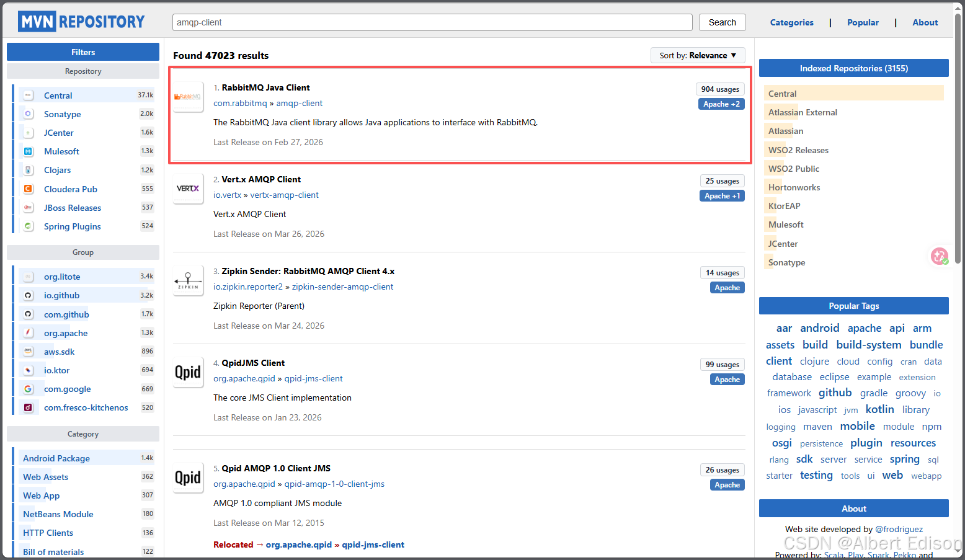The image size is (965, 560).
Task: Select the Central repository icon in Filters
Action: pyautogui.click(x=29, y=96)
